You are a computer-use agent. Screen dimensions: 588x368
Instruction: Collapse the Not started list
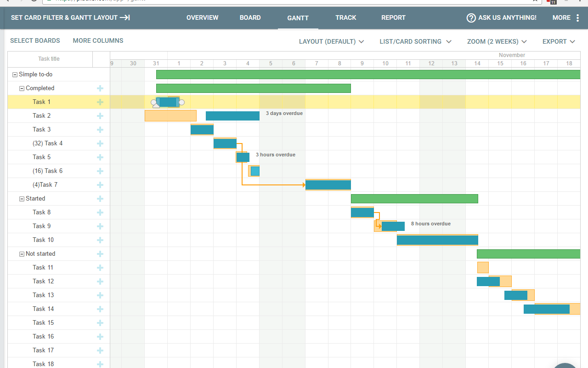(22, 254)
